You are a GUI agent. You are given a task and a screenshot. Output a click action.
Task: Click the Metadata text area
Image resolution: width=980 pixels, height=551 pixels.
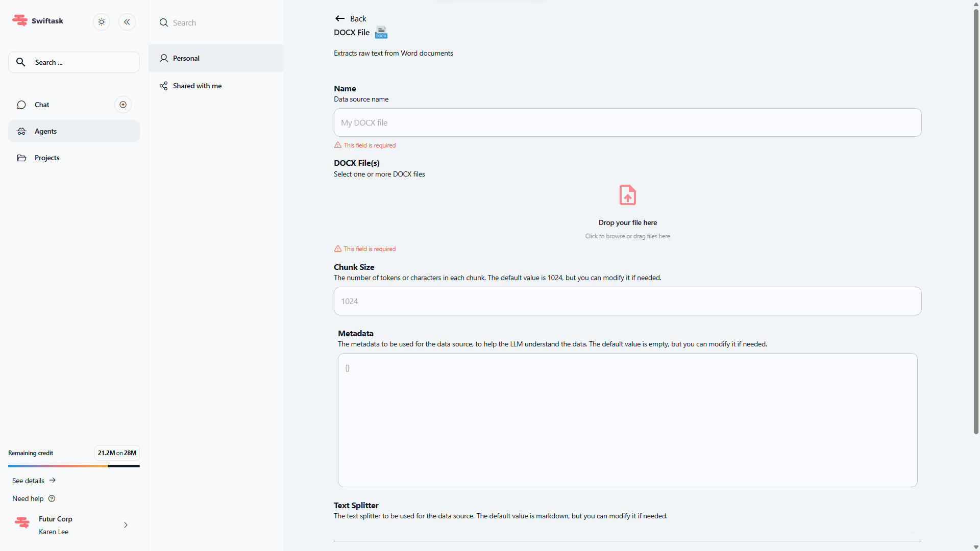point(627,420)
